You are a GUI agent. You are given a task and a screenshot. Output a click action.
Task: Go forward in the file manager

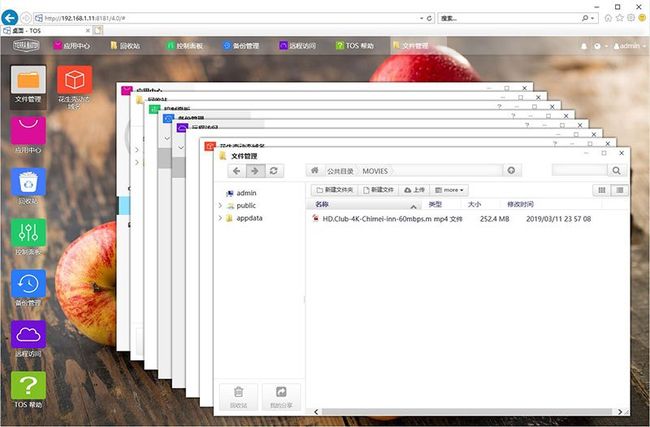(255, 171)
